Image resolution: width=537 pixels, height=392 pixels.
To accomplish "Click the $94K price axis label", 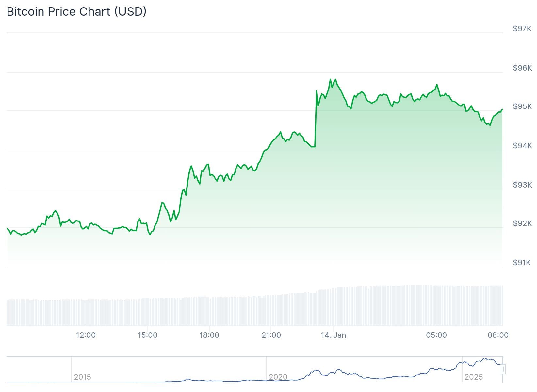I will 522,146.
